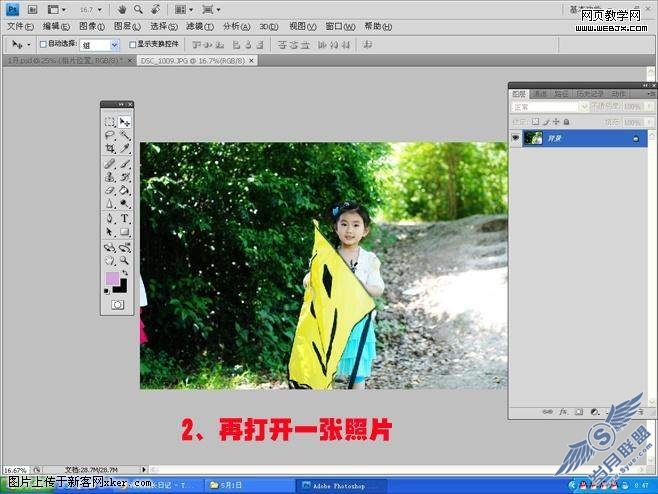Select the Dodge tool
The height and width of the screenshot is (494, 658).
pos(125,204)
